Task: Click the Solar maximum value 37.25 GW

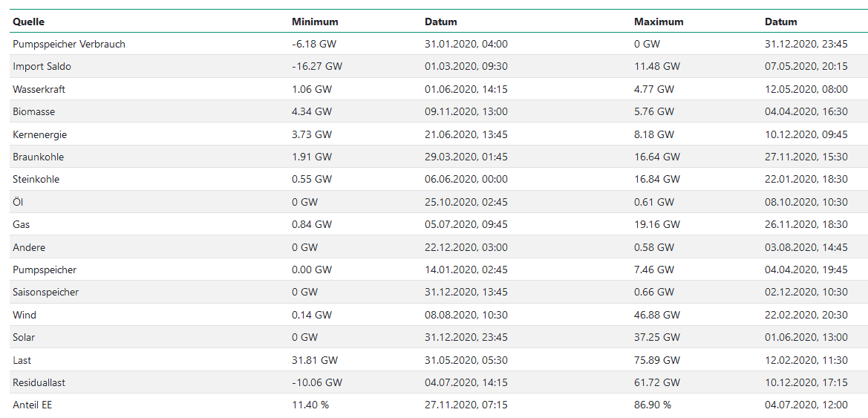Action: pyautogui.click(x=657, y=337)
